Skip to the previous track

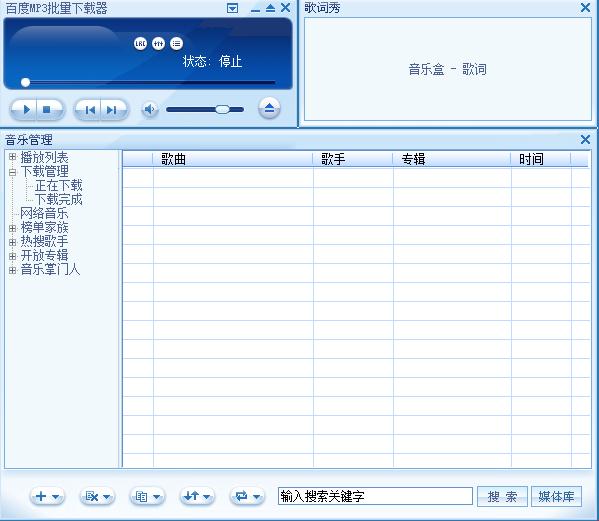tap(89, 110)
